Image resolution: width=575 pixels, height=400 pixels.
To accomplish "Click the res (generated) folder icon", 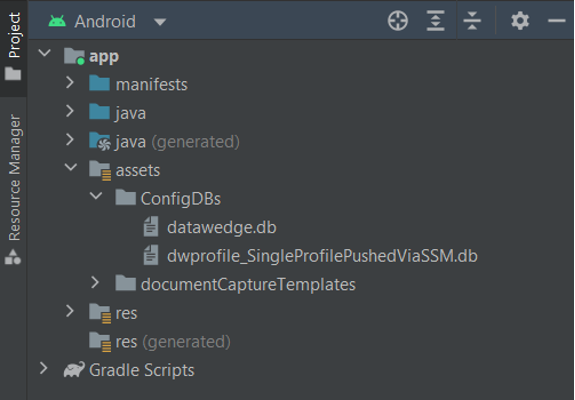I will 100,342.
